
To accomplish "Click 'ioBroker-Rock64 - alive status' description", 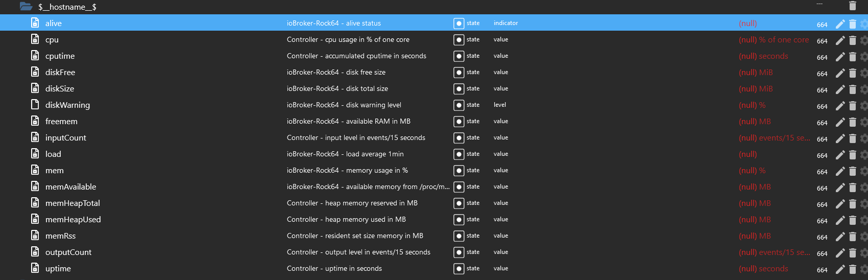I will point(333,23).
